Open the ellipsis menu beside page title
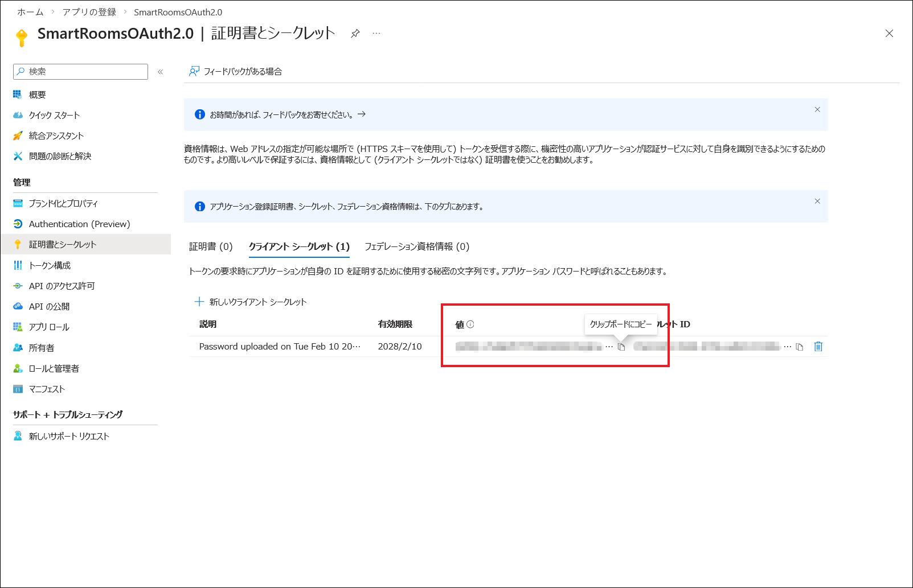913x588 pixels. tap(376, 34)
